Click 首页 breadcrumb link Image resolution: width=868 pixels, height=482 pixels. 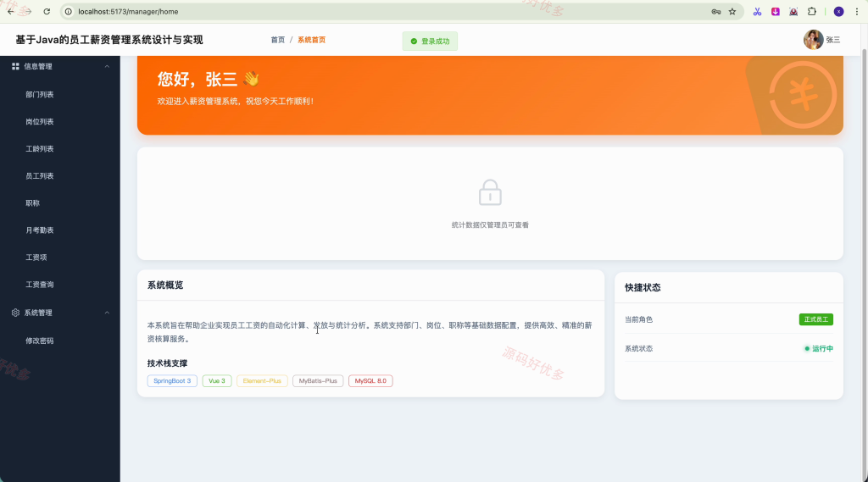[277, 40]
